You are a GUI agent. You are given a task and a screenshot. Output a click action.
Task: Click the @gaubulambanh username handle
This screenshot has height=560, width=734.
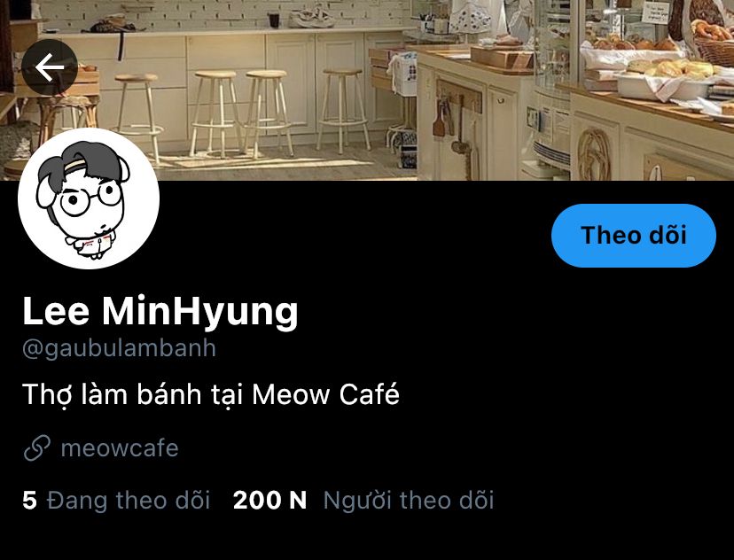tap(119, 348)
